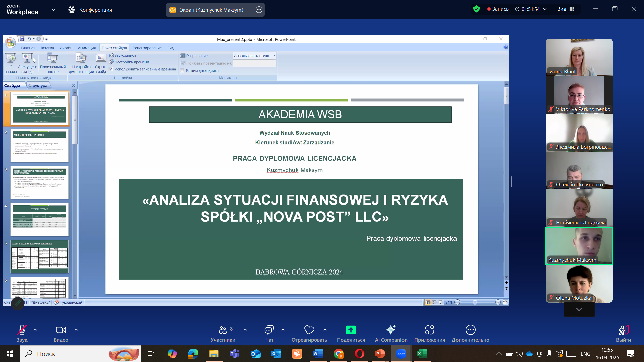The image size is (644, 362).
Task: Enable the Режим докладчика checkbox
Action: coord(182,71)
